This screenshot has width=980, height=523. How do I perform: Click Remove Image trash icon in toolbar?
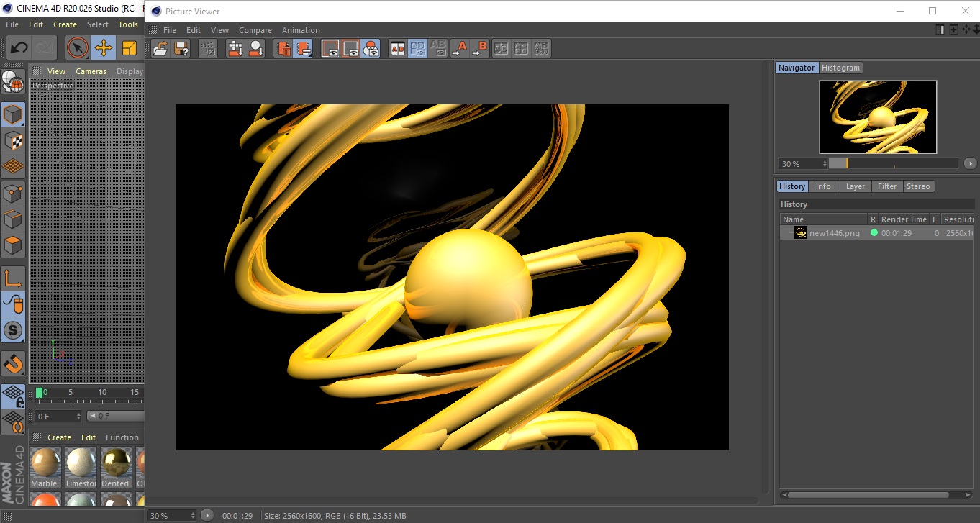tap(283, 49)
